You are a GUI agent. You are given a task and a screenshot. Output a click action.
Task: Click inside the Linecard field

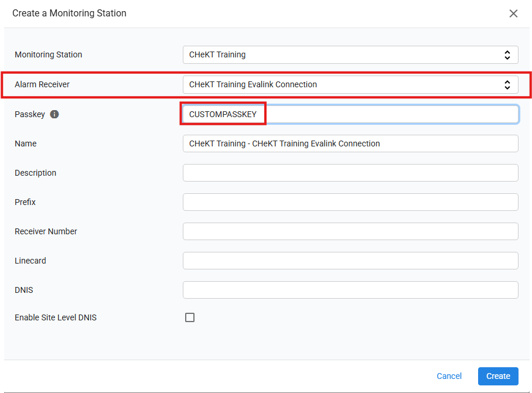click(350, 261)
